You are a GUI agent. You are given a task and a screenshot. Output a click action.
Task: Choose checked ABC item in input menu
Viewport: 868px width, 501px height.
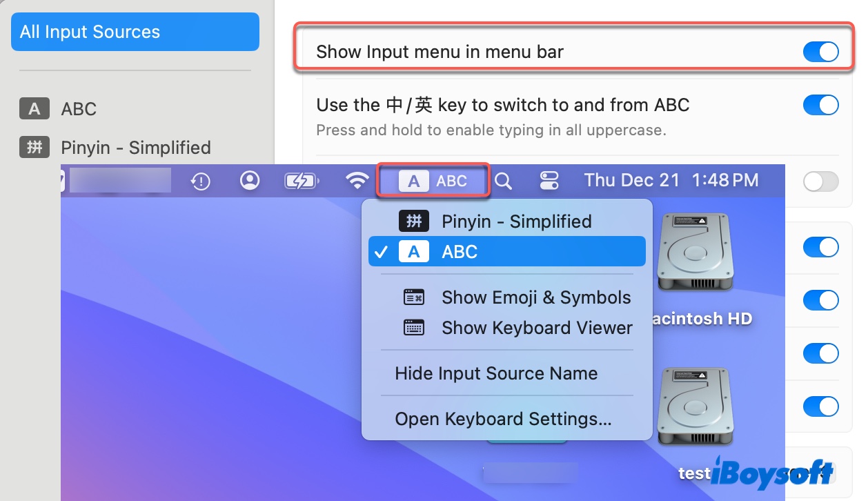coord(507,252)
